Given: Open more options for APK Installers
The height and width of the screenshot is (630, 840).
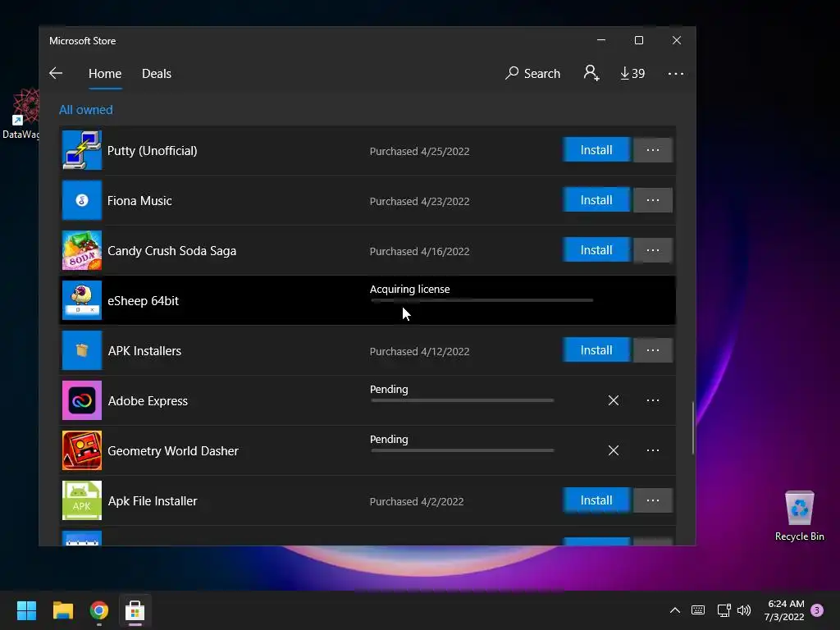Looking at the screenshot, I should click(652, 350).
